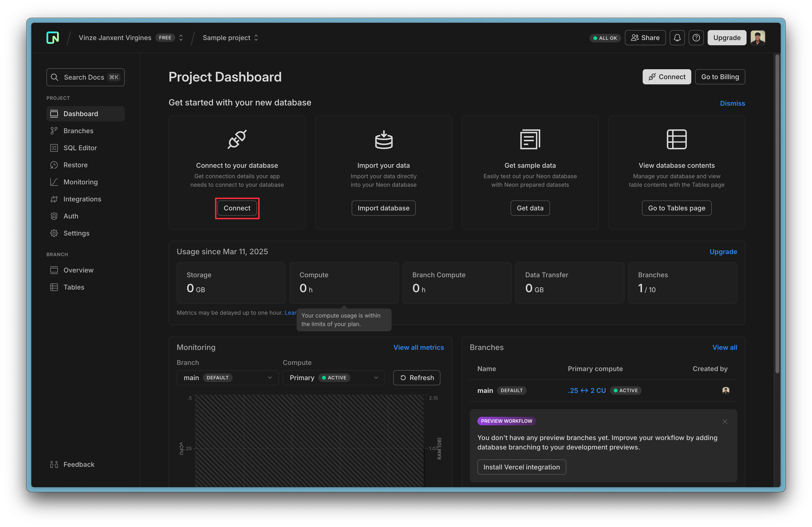Open the main branch dropdown
The height and width of the screenshot is (527, 812).
pos(228,378)
